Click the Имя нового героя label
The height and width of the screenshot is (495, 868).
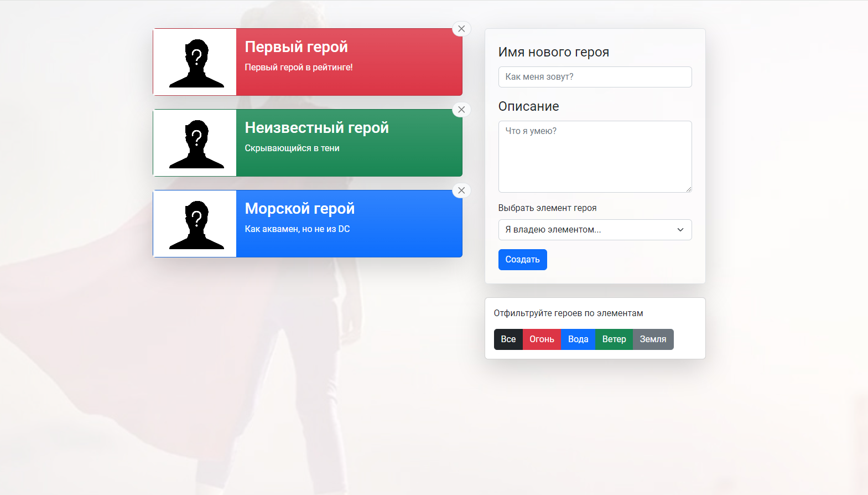click(x=553, y=52)
